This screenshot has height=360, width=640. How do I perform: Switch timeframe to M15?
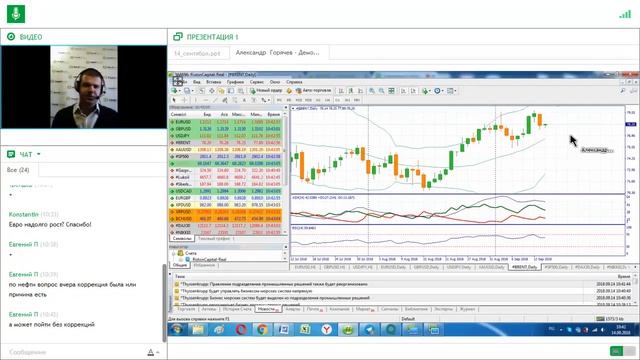(x=299, y=100)
